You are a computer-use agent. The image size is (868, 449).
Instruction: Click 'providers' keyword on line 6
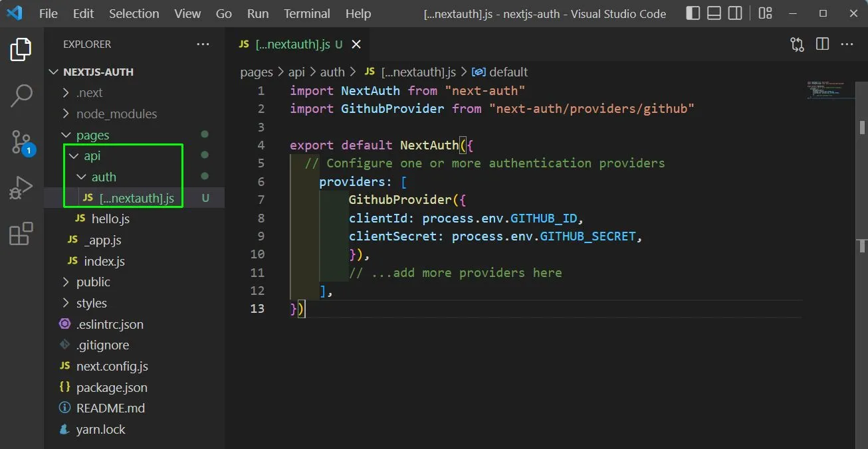pos(352,181)
